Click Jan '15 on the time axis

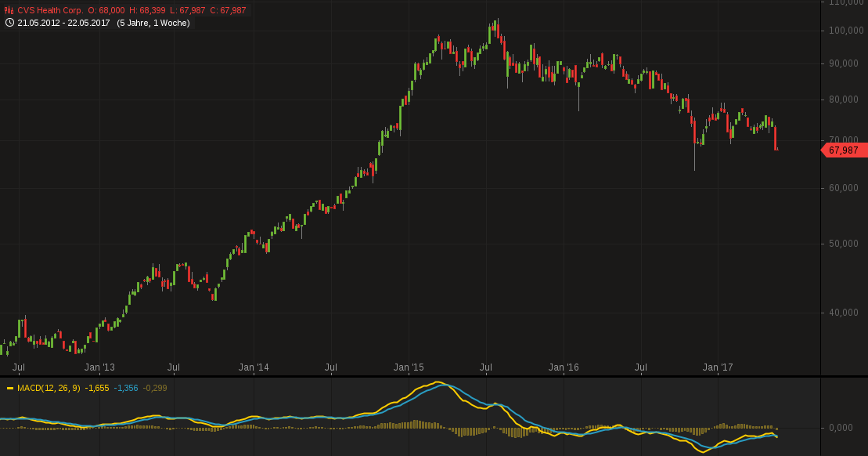click(409, 367)
